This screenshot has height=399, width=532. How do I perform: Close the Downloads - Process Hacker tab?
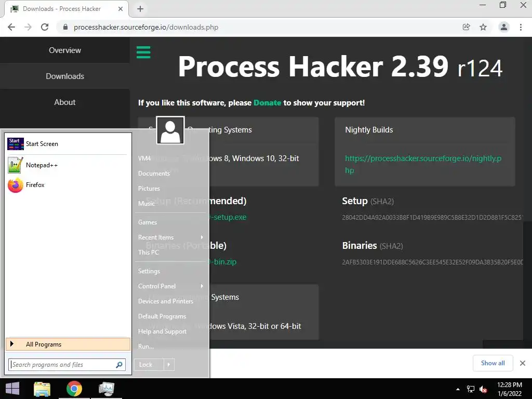point(120,9)
